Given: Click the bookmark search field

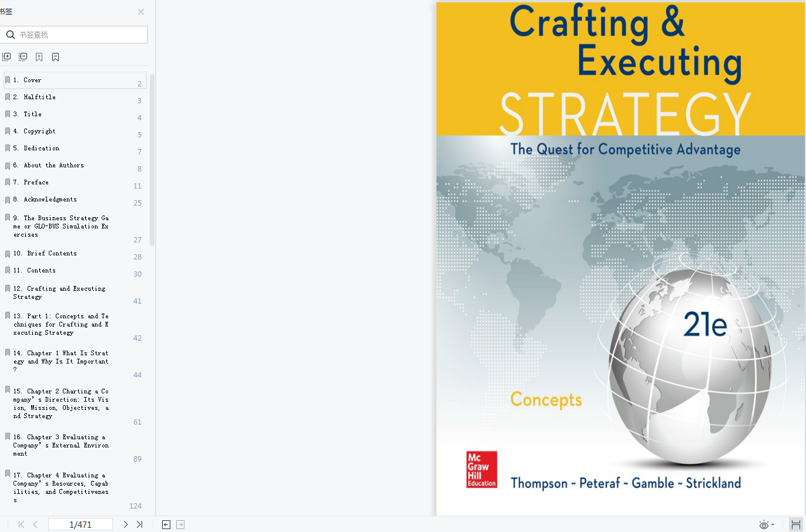Looking at the screenshot, I should (74, 35).
